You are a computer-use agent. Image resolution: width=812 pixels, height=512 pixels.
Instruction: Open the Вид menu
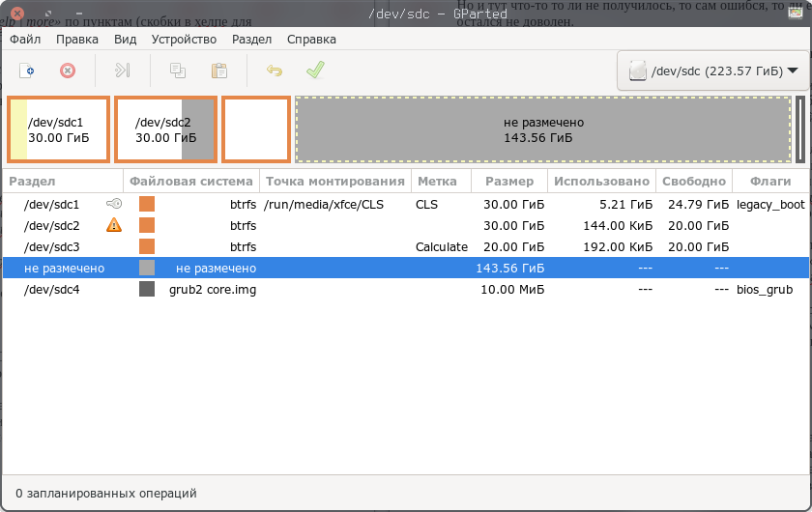pos(125,40)
